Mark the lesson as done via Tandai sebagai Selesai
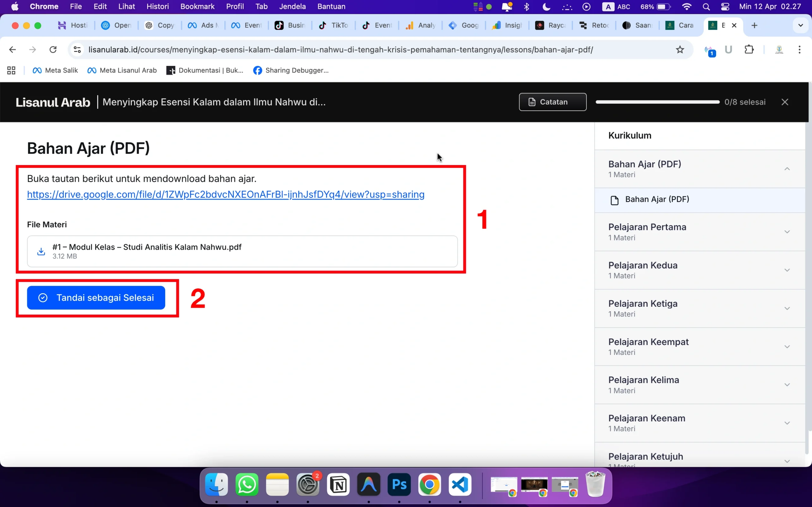This screenshot has height=507, width=812. [96, 298]
